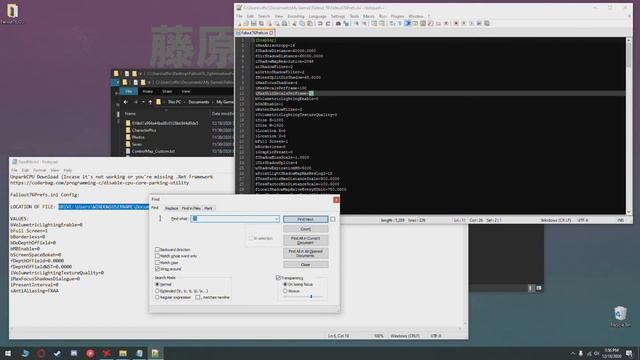Select the Normal search mode radio button
Image resolution: width=640 pixels, height=360 pixels.
pos(157,284)
